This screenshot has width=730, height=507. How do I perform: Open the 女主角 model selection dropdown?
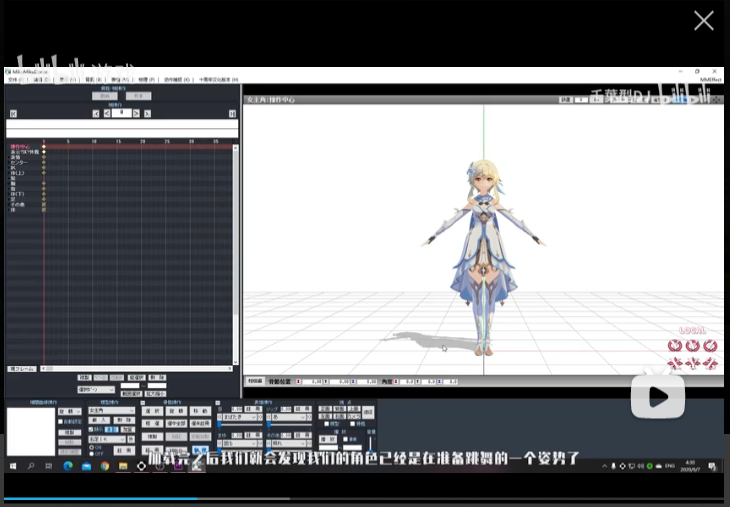tap(112, 411)
